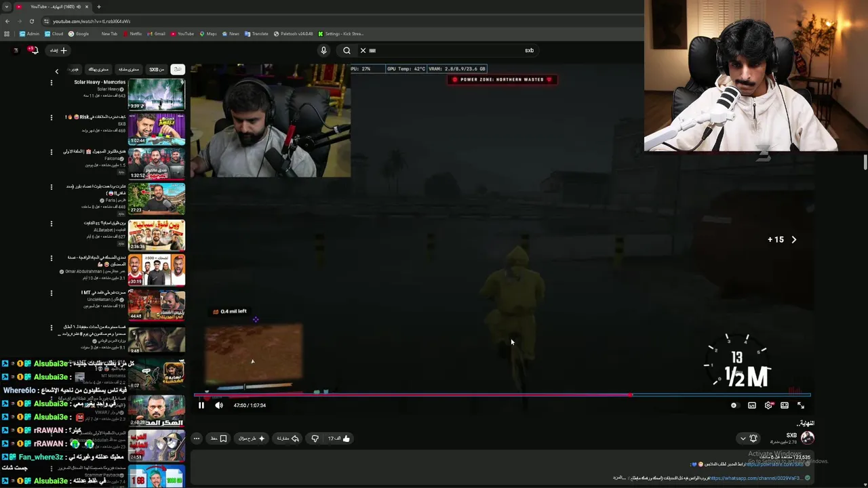868x488 pixels.
Task: Select the fourth chip beside similar content
Action: click(99, 69)
